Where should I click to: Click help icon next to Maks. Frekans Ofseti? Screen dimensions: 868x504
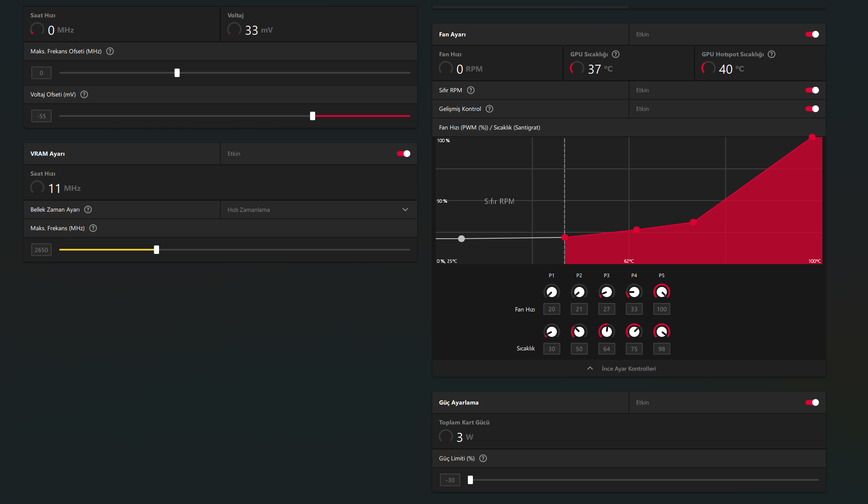(x=110, y=51)
